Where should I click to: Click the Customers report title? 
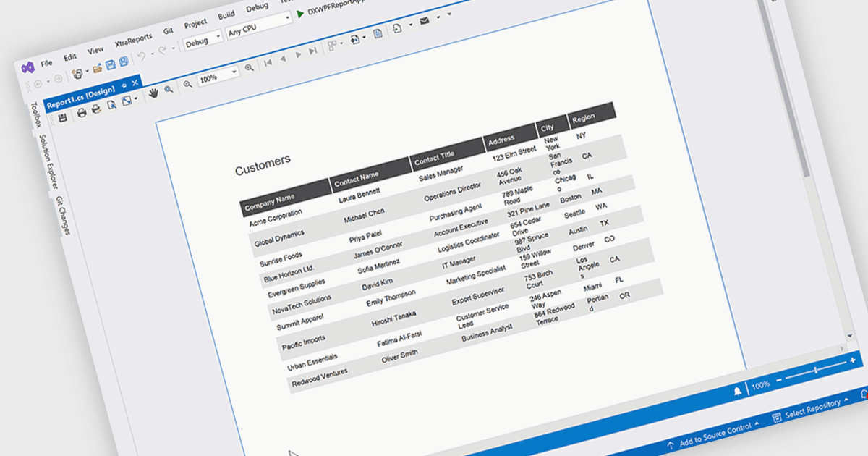(263, 164)
